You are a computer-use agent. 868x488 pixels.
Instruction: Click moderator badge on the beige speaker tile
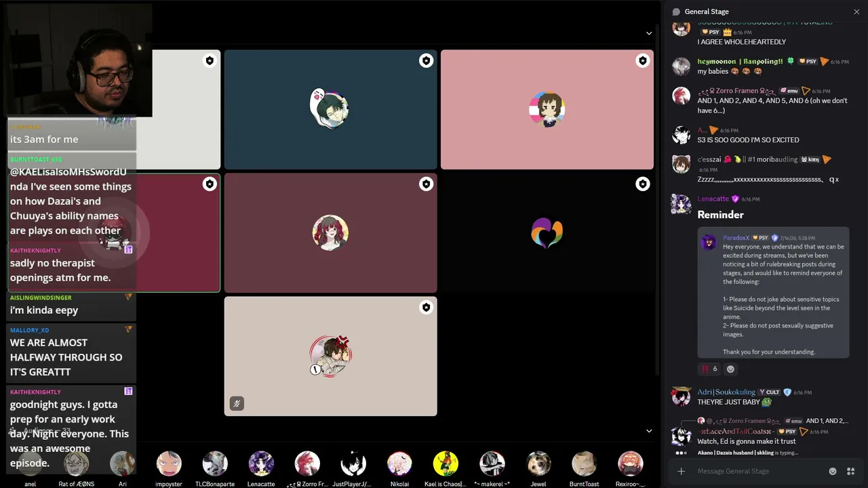(426, 307)
